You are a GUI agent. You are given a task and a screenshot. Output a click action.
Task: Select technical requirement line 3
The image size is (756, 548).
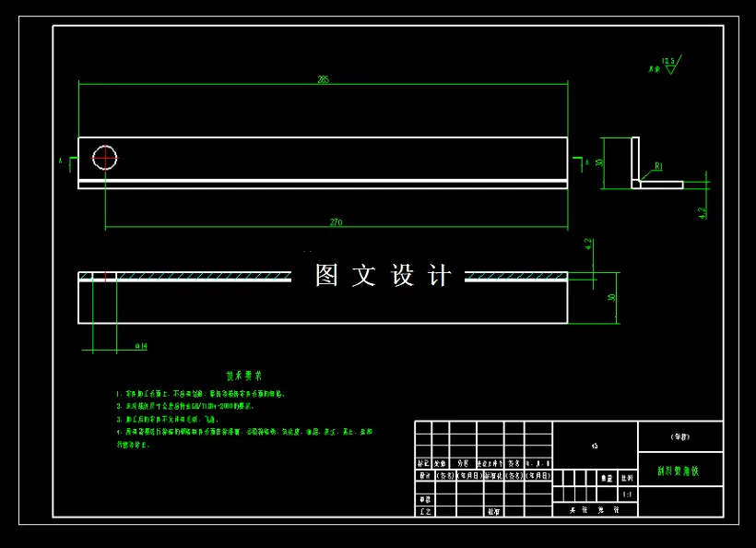click(x=168, y=419)
